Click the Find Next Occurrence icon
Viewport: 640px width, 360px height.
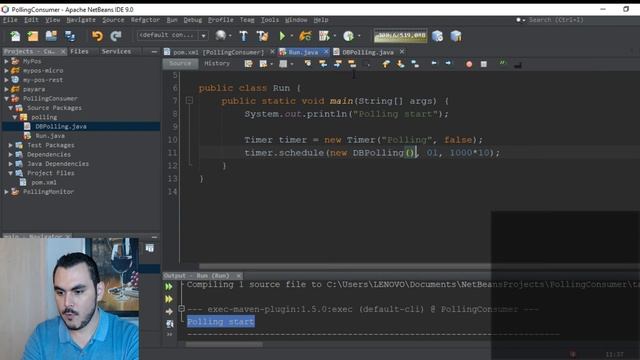(x=338, y=64)
